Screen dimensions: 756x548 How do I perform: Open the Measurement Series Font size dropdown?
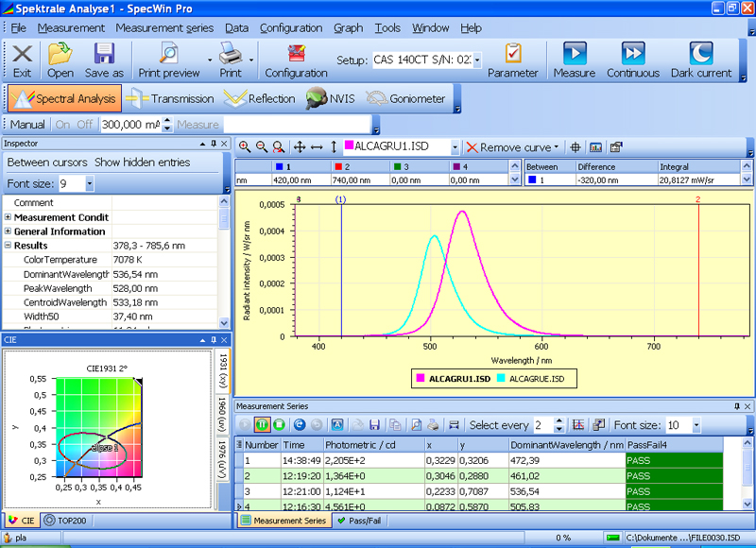pyautogui.click(x=696, y=425)
